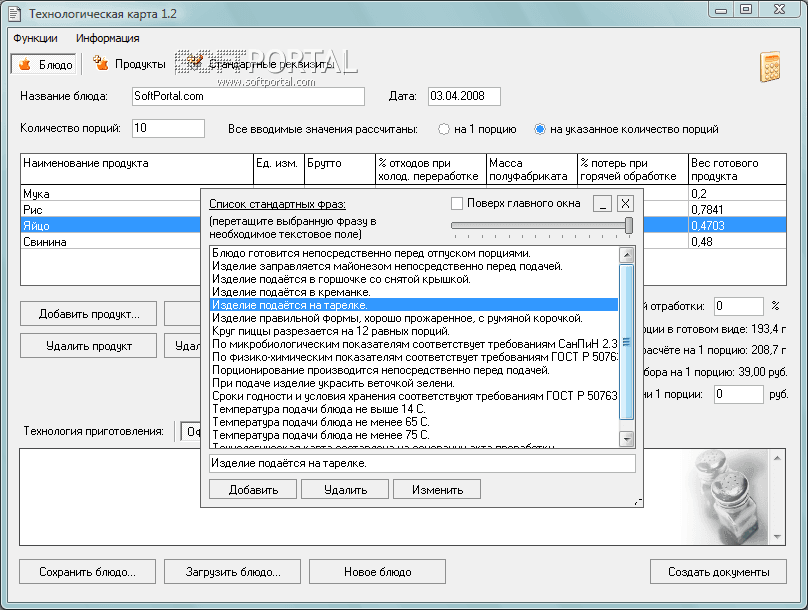
Task: Open the Функции menu
Action: point(35,38)
